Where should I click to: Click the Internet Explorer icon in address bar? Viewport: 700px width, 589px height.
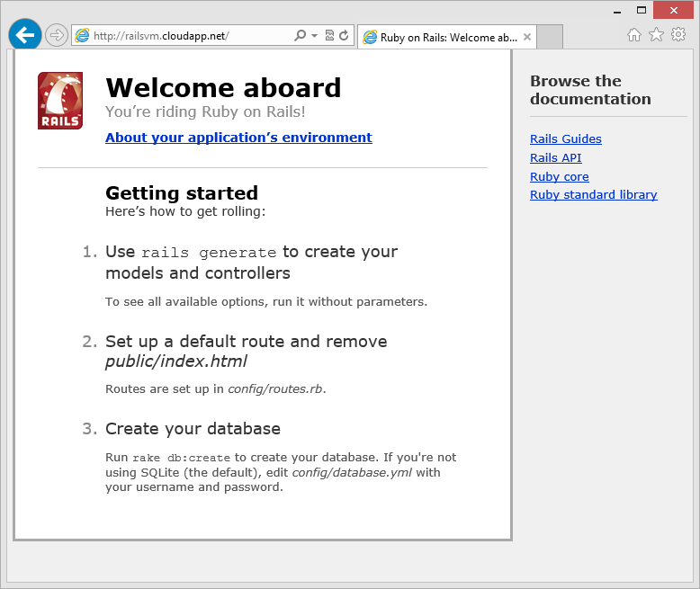tap(82, 35)
